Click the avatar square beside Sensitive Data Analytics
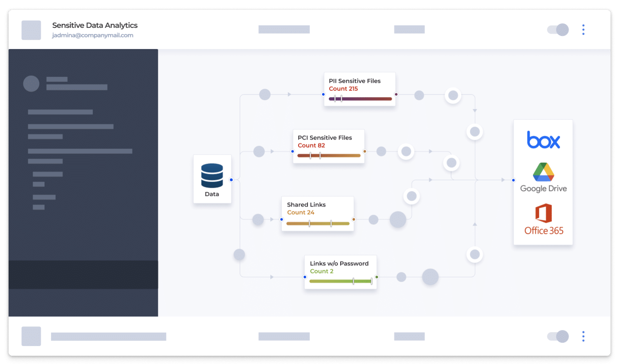The height and width of the screenshot is (364, 620). pos(31,30)
